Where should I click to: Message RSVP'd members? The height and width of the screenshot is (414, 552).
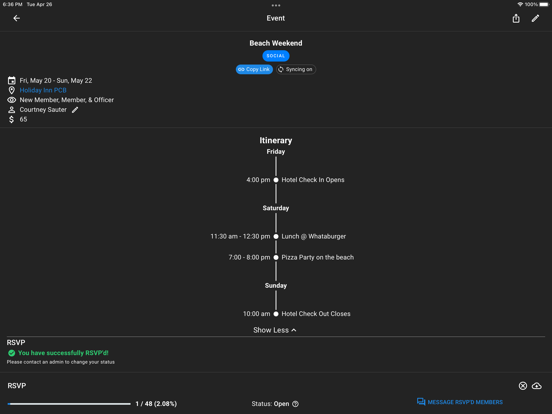point(460,402)
